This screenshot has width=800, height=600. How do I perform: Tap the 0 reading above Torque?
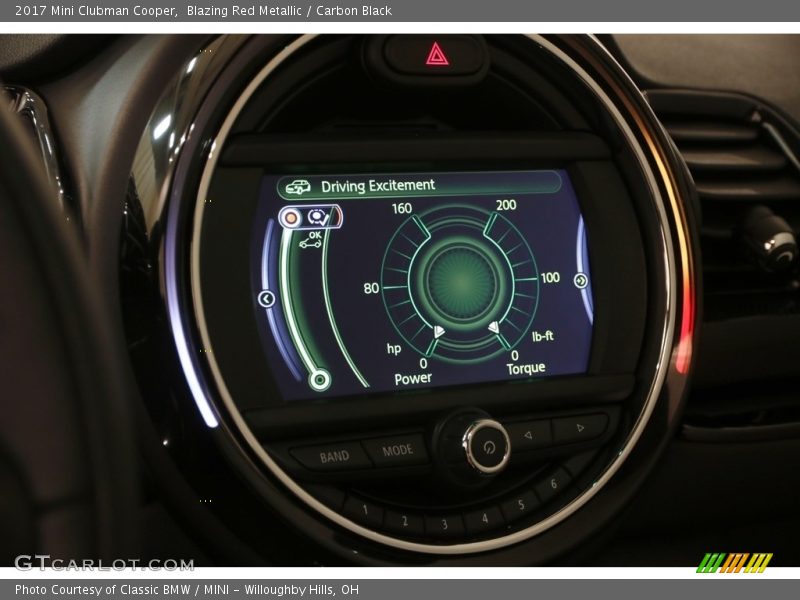coord(515,355)
